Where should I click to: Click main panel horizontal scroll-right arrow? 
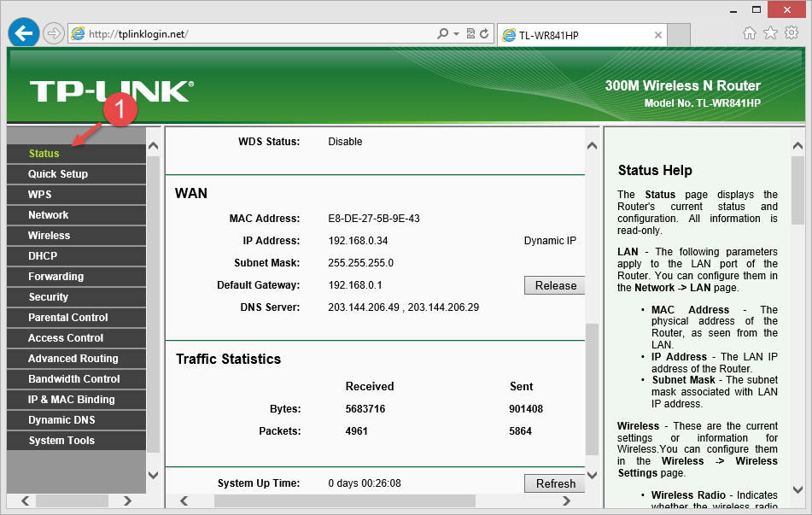(566, 501)
